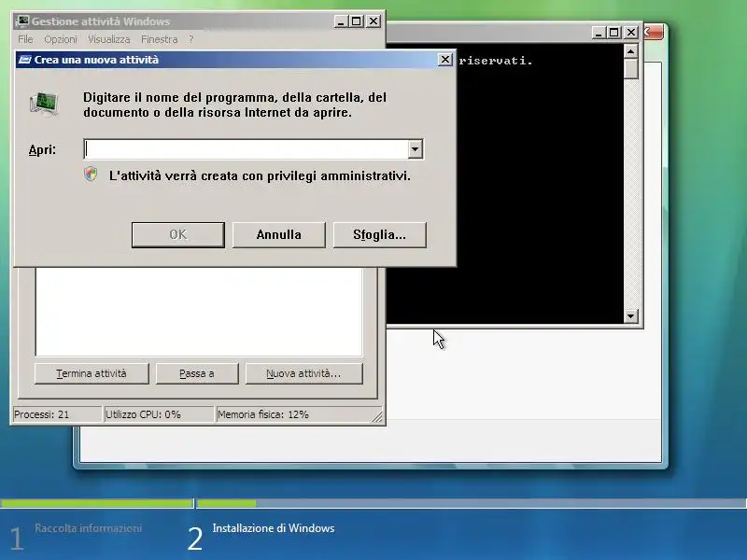The width and height of the screenshot is (747, 560).
Task: Open the Opzioni menu
Action: coord(61,39)
